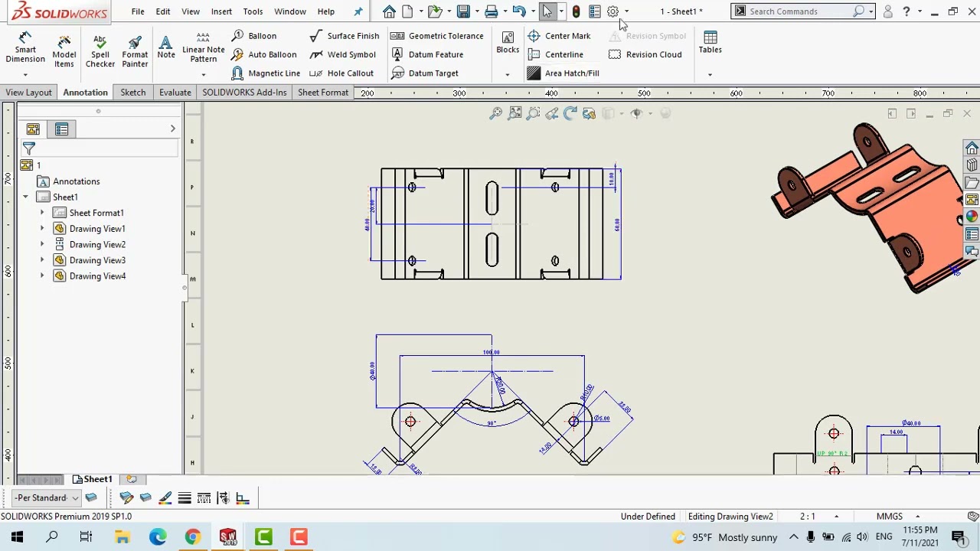
Task: Create a New document
Action: (x=407, y=11)
